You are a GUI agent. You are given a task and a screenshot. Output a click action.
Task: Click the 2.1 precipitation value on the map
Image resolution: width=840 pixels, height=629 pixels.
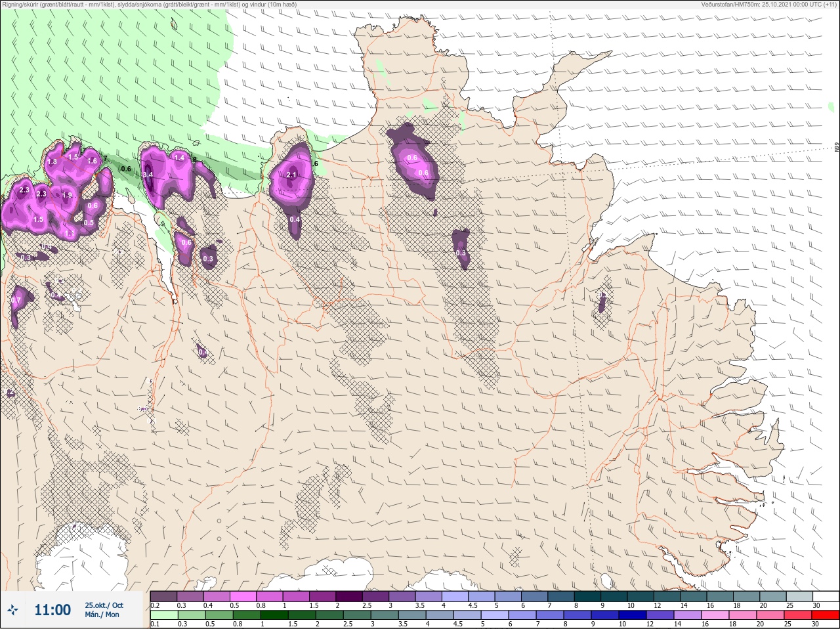pyautogui.click(x=292, y=175)
